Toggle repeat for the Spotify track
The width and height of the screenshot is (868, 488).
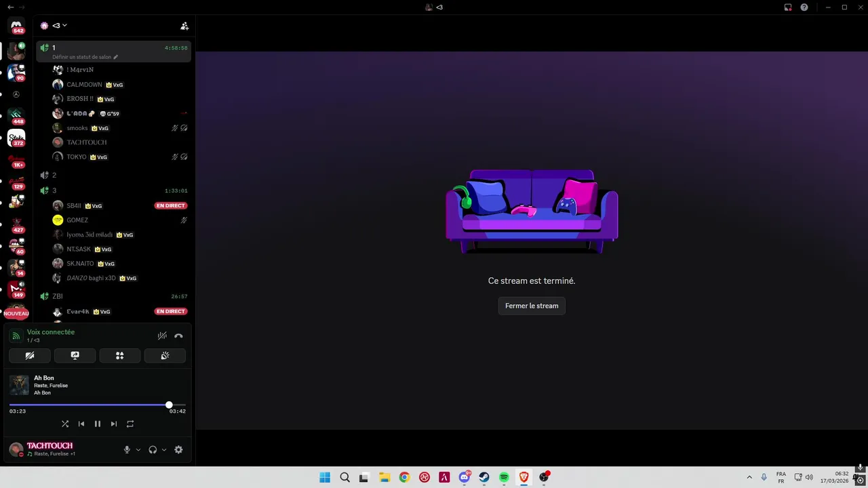tap(130, 424)
